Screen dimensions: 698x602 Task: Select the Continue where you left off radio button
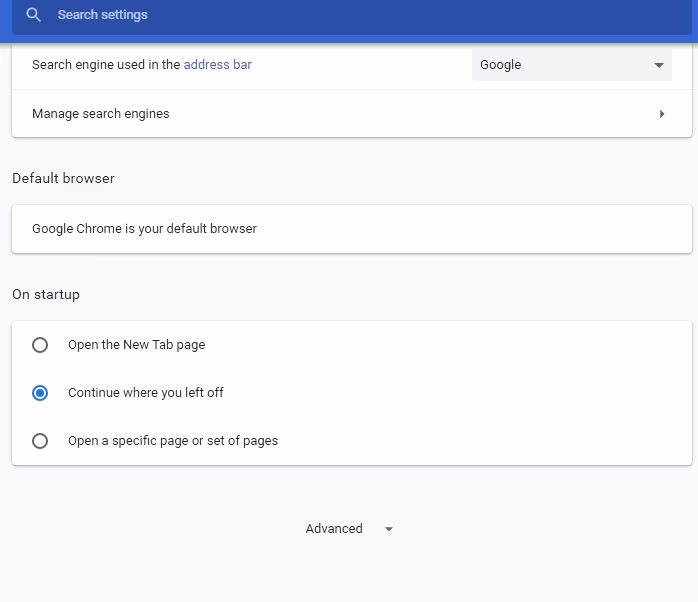[40, 393]
